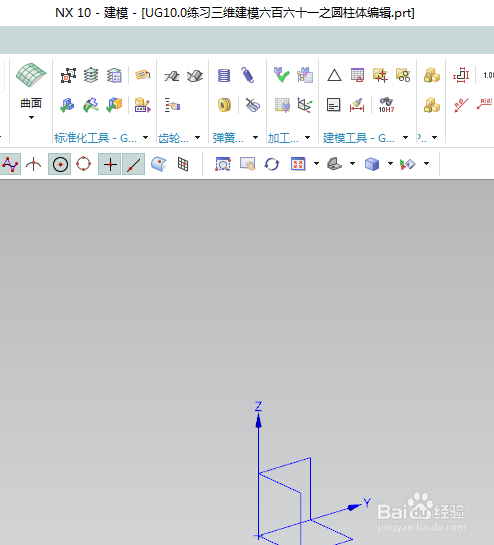
Task: Toggle the existing point snap
Action: (x=110, y=164)
